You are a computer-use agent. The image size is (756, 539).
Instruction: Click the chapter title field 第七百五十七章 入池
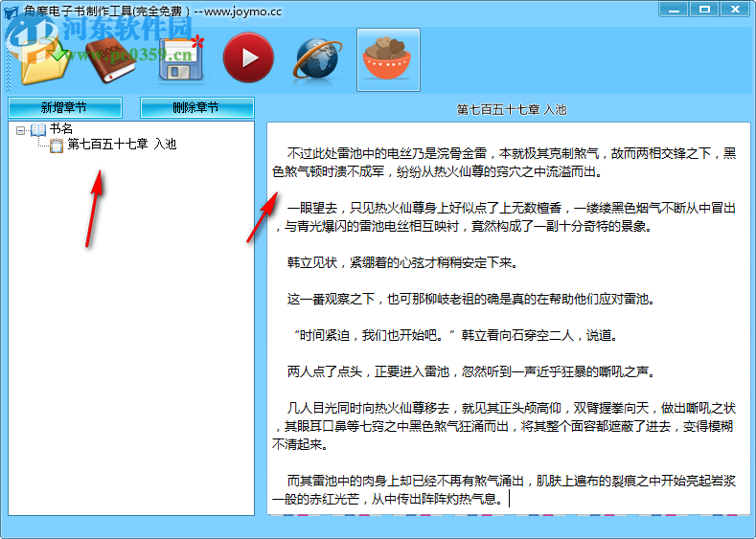511,110
